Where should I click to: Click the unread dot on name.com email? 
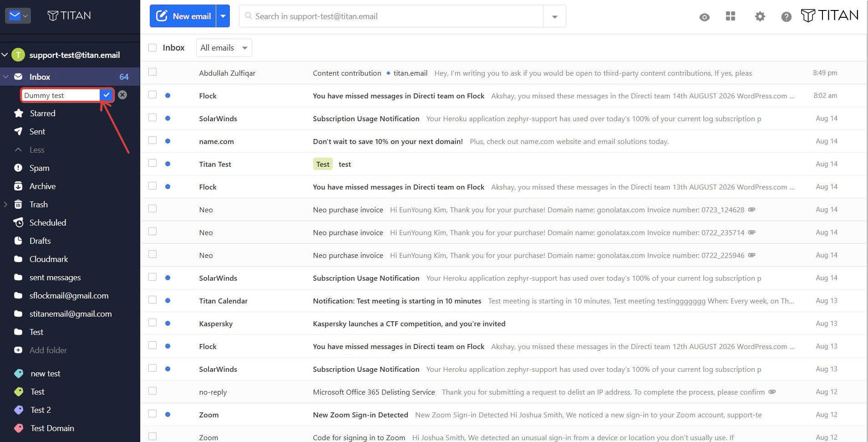[x=168, y=141]
